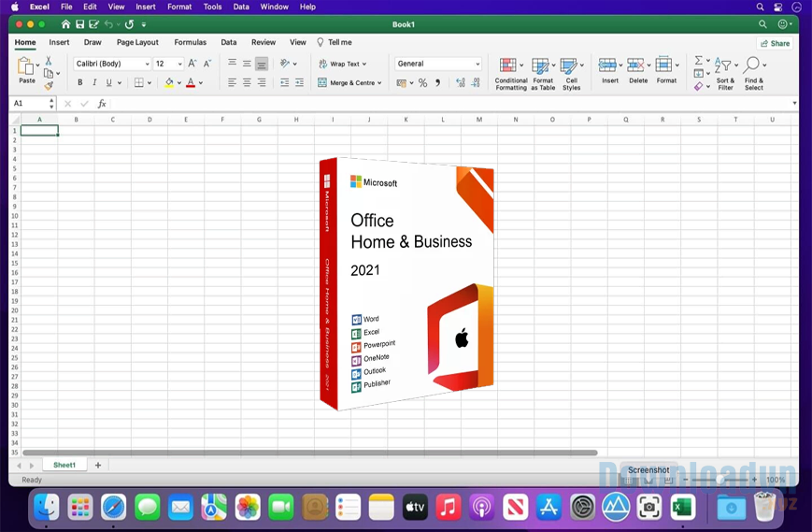The height and width of the screenshot is (532, 812).
Task: Open the Review ribbon tab
Action: point(264,42)
